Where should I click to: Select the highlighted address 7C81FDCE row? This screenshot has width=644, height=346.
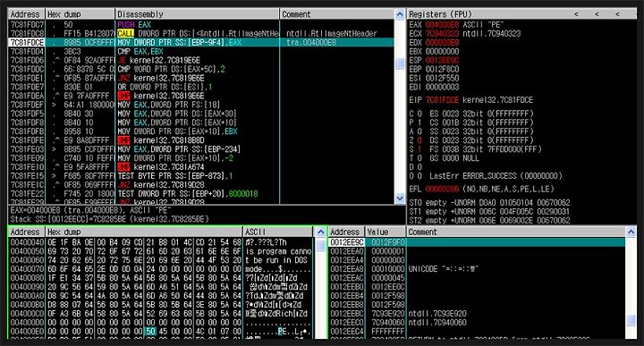point(201,42)
